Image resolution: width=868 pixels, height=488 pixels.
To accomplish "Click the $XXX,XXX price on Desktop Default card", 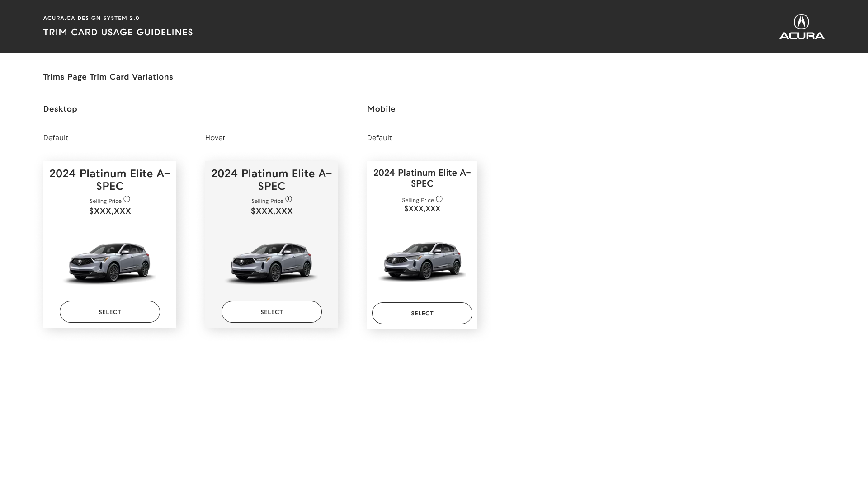I will coord(110,211).
